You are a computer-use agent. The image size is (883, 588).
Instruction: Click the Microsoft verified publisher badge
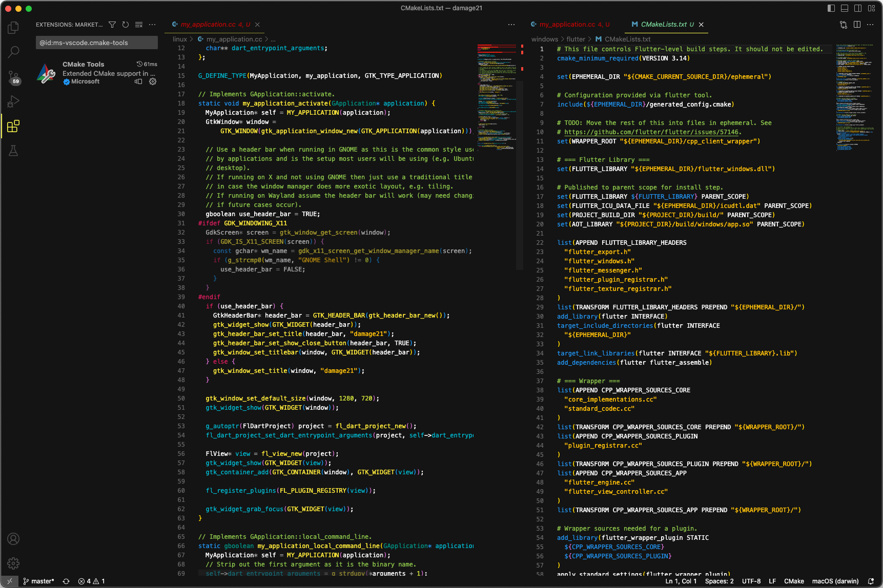point(66,81)
